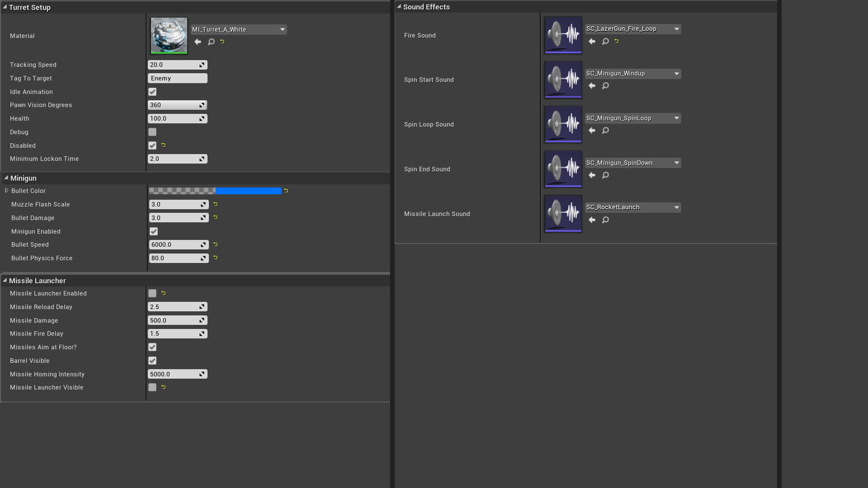
Task: Click the Tag To Target text field
Action: 177,78
